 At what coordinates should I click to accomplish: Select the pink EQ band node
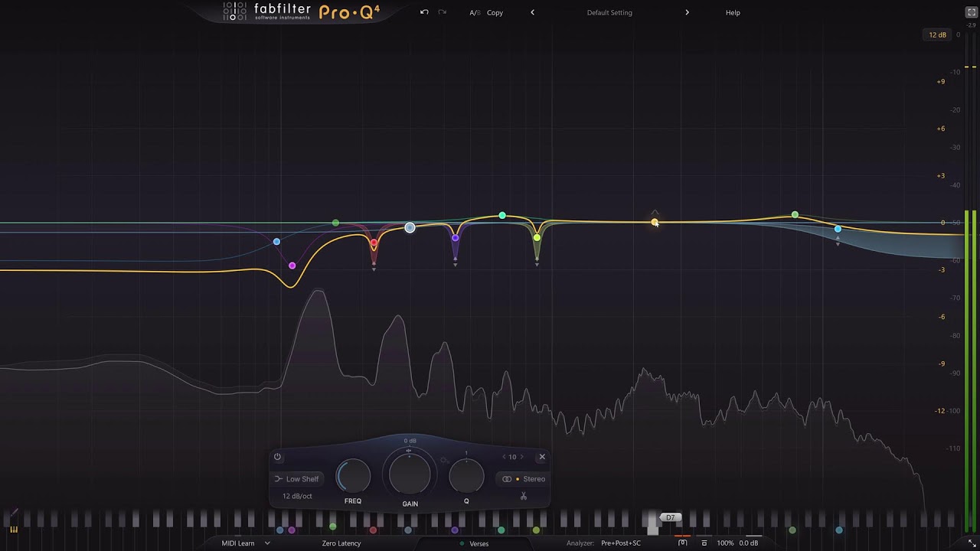[x=292, y=266]
